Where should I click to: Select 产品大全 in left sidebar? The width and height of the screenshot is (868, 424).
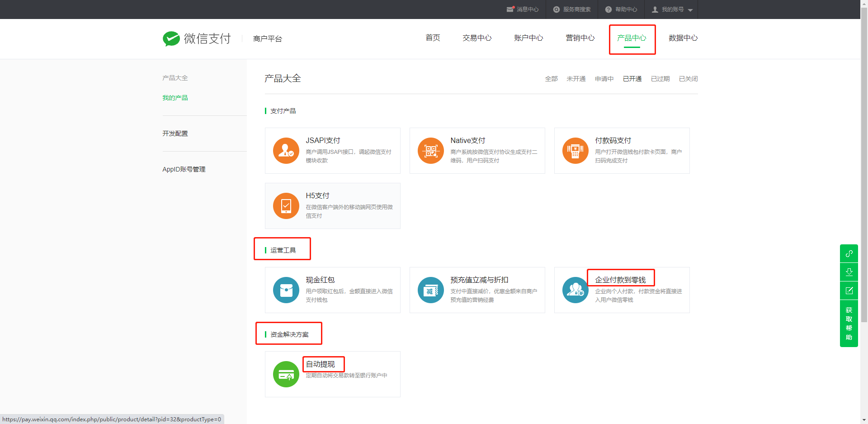click(175, 78)
